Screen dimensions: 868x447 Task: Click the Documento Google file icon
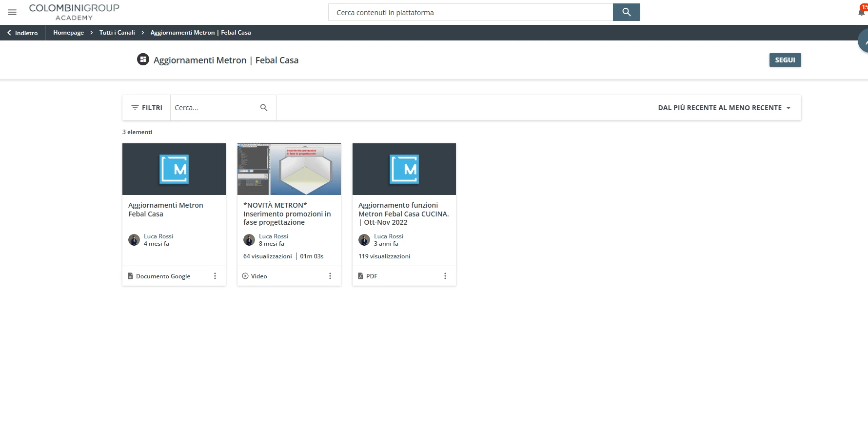[x=130, y=276]
